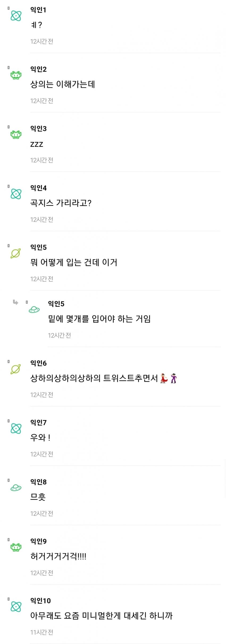Viewport: 226px width, 644px height.
Task: Open the profile of username 익인7
Action: tap(38, 422)
